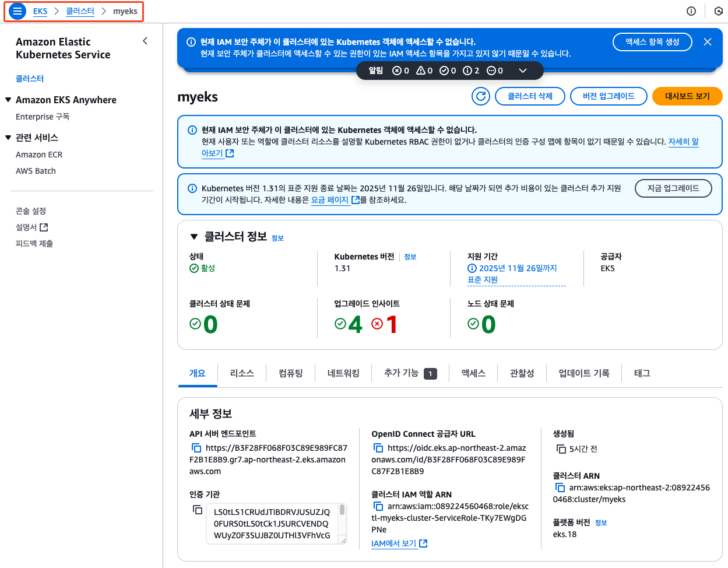Copy the created time value
Screen dimensions: 728x568
tap(561, 449)
